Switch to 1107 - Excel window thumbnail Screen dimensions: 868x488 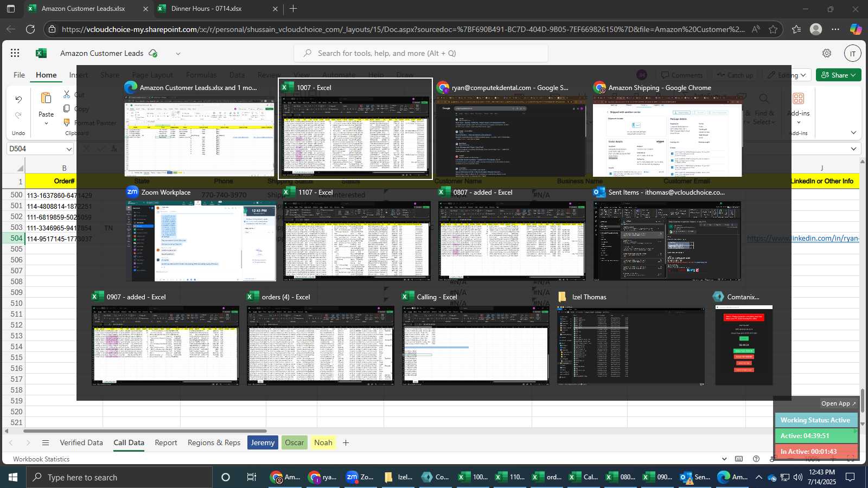click(356, 234)
